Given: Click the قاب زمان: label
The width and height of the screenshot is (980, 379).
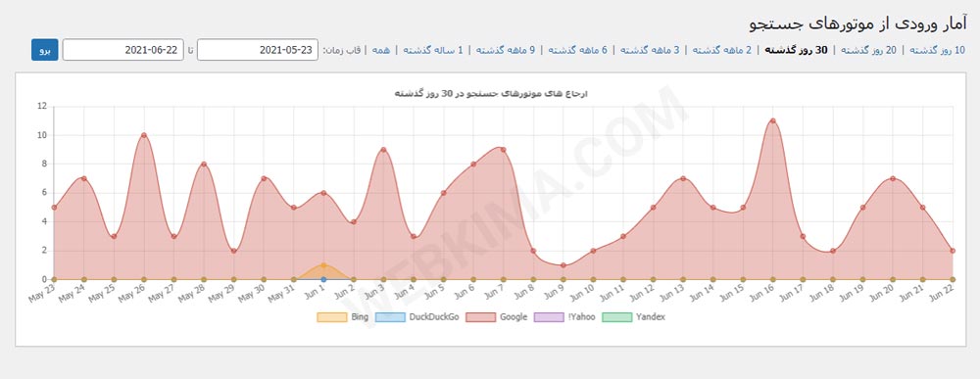Looking at the screenshot, I should (342, 50).
